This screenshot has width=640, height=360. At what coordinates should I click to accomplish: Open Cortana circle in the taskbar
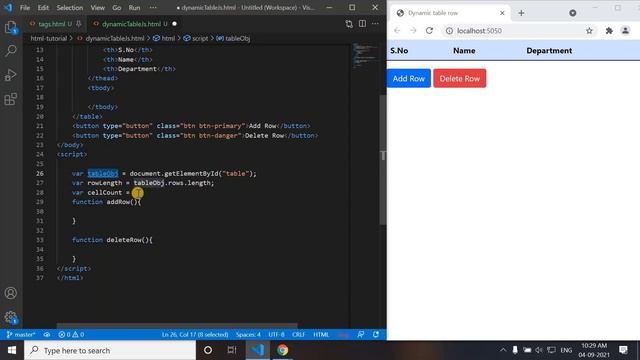pyautogui.click(x=208, y=350)
